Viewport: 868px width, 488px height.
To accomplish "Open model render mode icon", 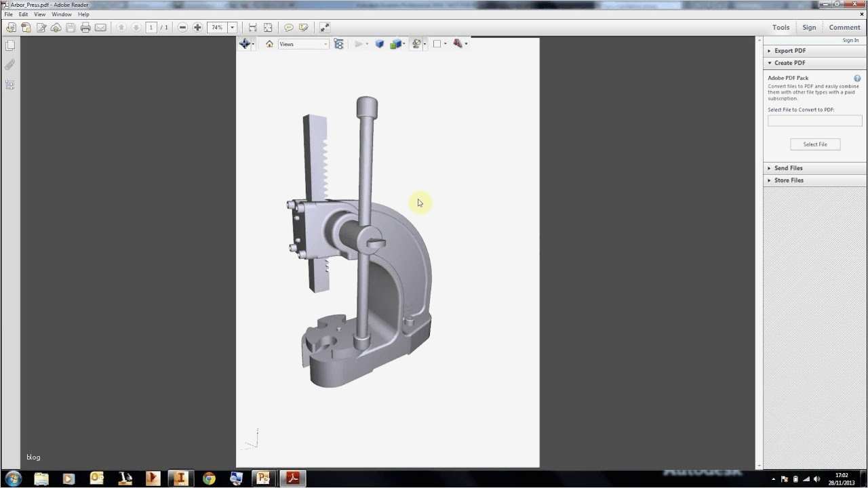I will pyautogui.click(x=395, y=44).
